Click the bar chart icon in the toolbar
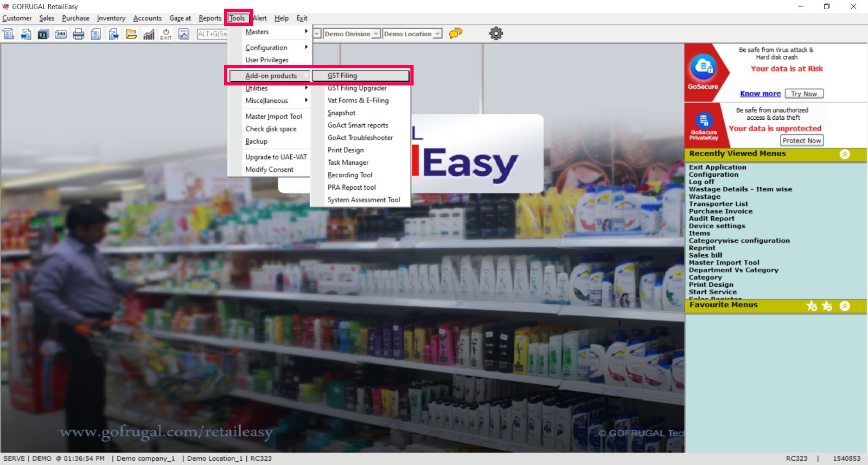Viewport: 868px width, 465px height. point(149,34)
